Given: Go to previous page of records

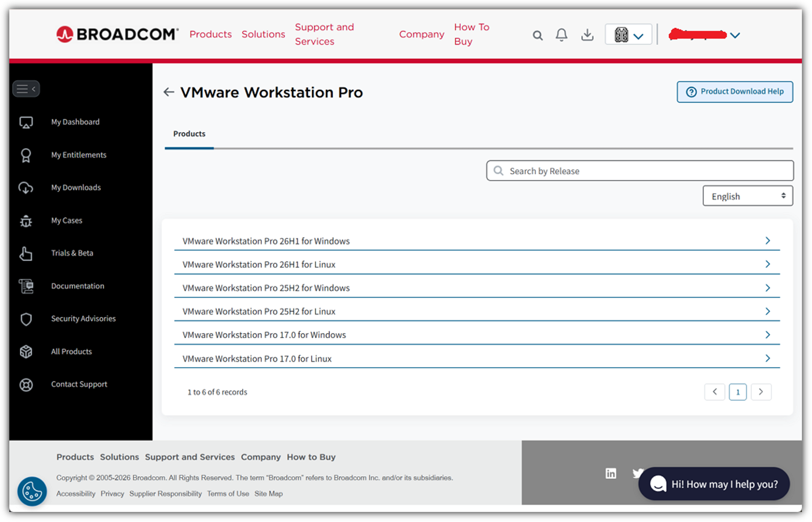Looking at the screenshot, I should pyautogui.click(x=715, y=391).
